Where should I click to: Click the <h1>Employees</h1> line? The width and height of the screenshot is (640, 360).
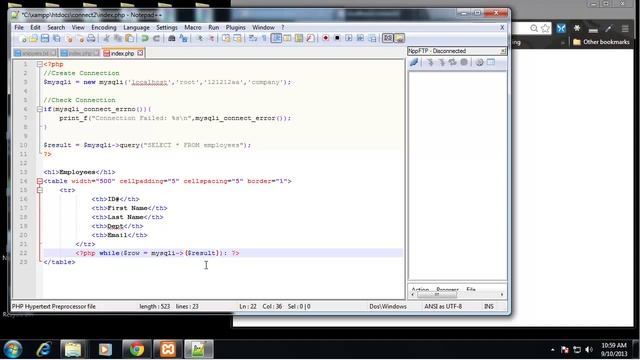[x=80, y=172]
